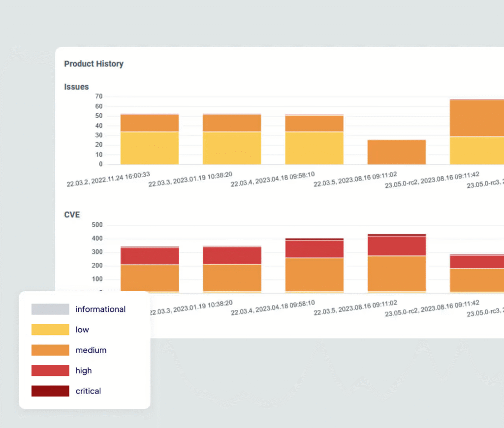Screen dimensions: 504x428
Task: Select low segment of 22.03.2 Issues bar
Action: (x=150, y=148)
